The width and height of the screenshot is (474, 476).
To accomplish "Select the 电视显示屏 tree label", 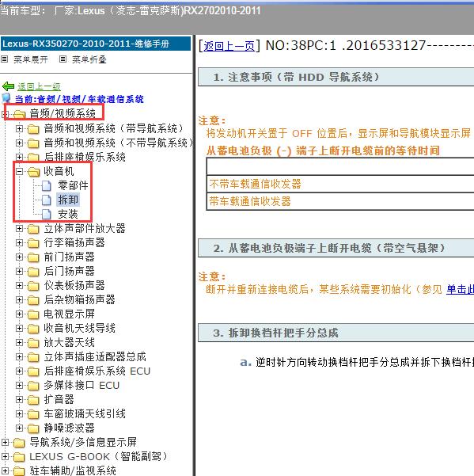I will click(x=69, y=314).
